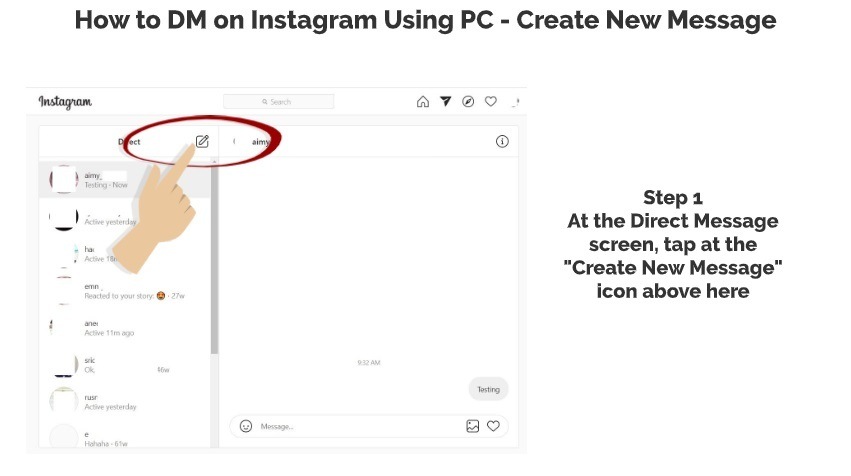Focus the Search field

(x=278, y=101)
